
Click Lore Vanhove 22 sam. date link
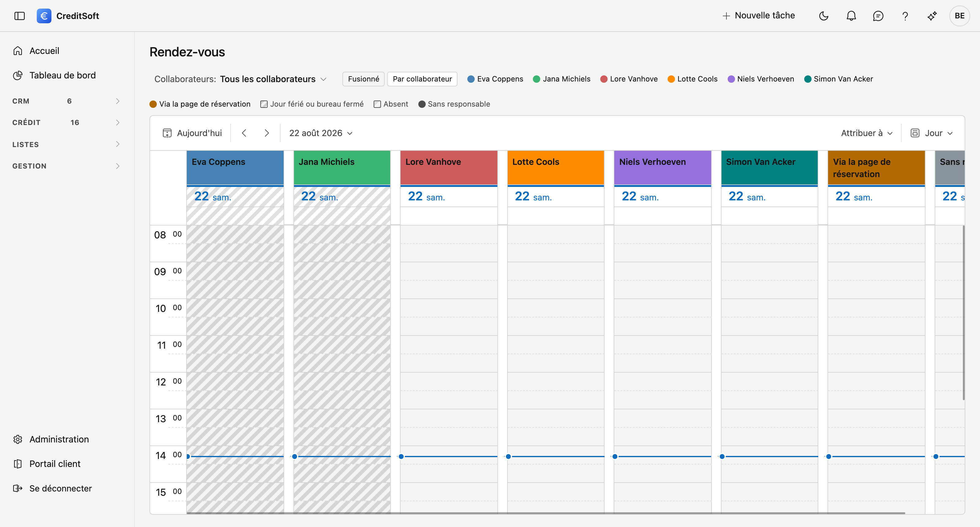[x=426, y=196]
